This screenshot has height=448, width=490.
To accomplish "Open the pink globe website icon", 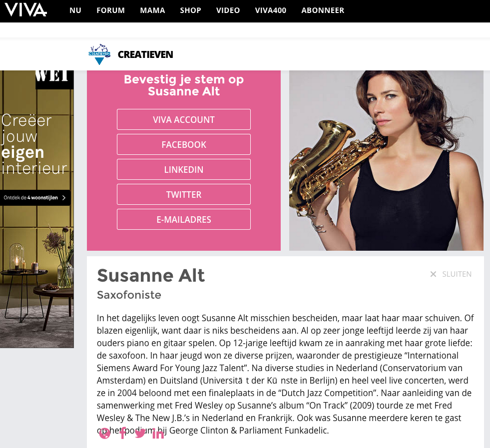I will tap(105, 434).
